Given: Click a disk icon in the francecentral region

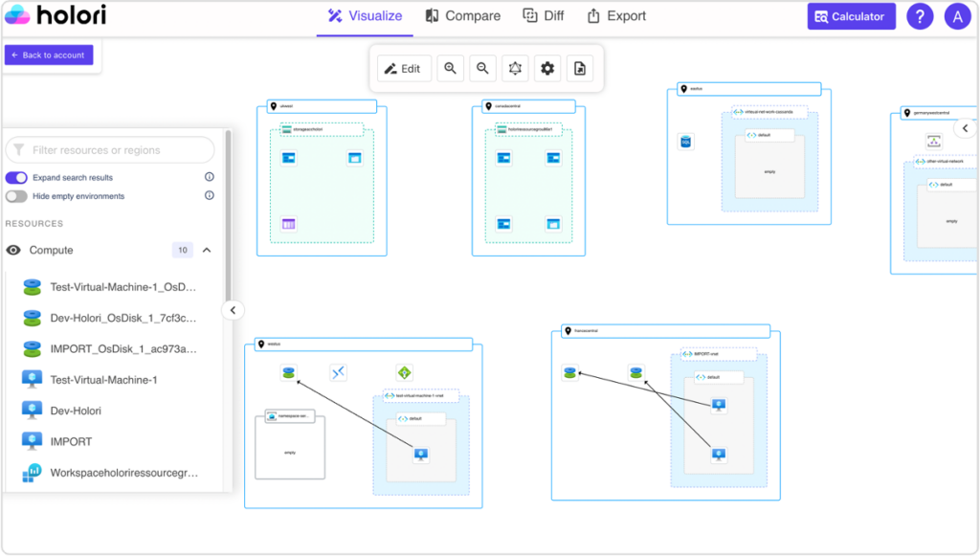Looking at the screenshot, I should pyautogui.click(x=570, y=373).
